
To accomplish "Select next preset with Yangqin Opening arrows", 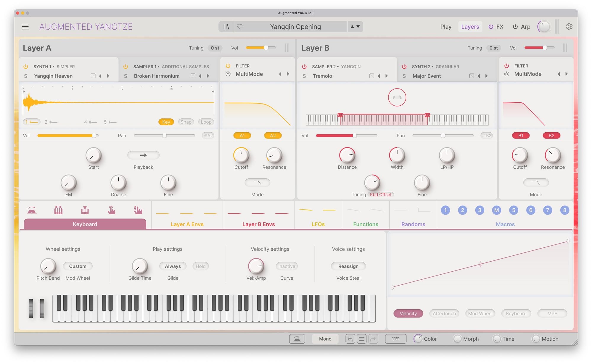I will point(358,27).
